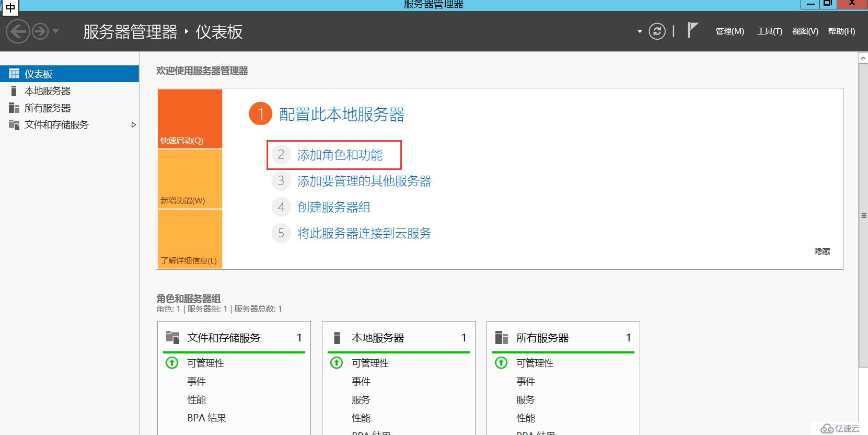The image size is (868, 435).
Task: Click 创建服务器组 link
Action: (334, 207)
